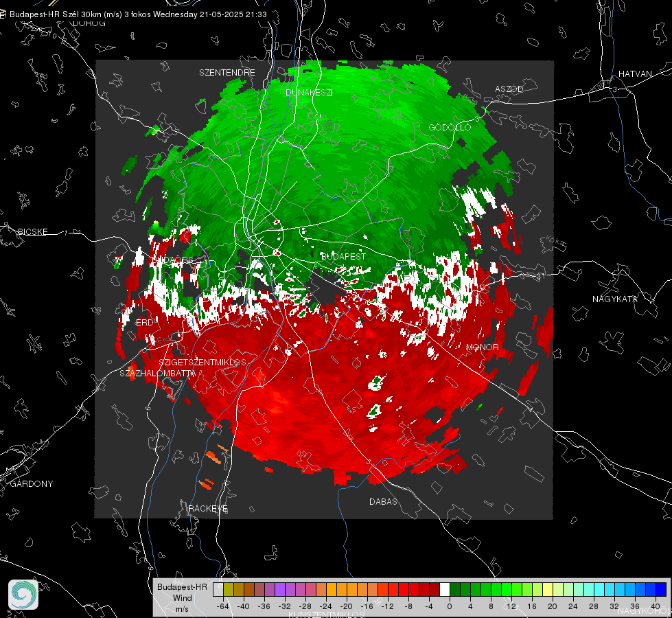Click the SZÁZHALOMBATTA label
This screenshot has width=672, height=618.
coord(158,373)
